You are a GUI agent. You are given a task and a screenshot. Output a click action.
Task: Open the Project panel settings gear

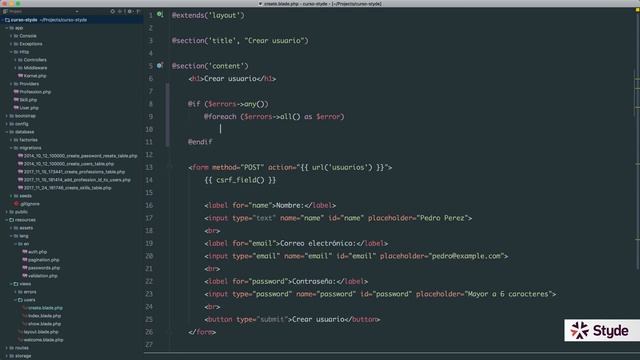point(129,11)
